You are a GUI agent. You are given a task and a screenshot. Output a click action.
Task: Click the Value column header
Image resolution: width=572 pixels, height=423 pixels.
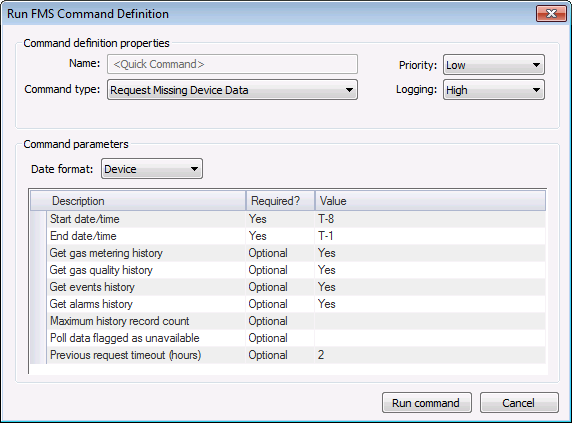pos(430,201)
